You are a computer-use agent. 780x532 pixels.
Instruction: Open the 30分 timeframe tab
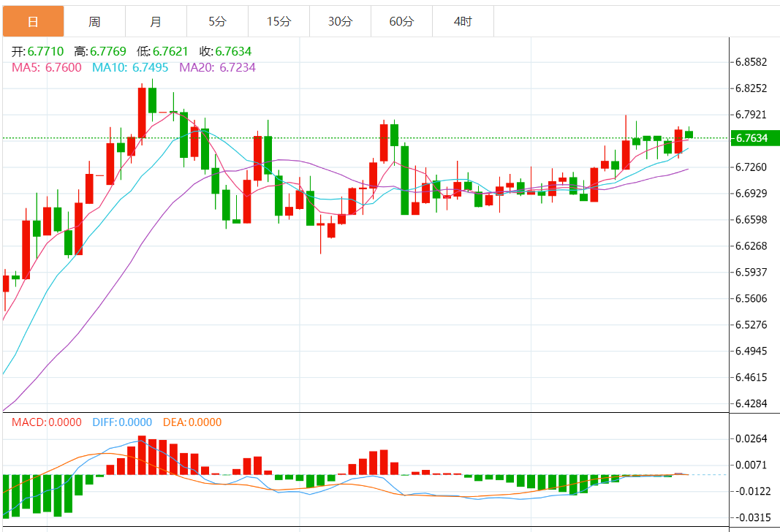click(340, 21)
